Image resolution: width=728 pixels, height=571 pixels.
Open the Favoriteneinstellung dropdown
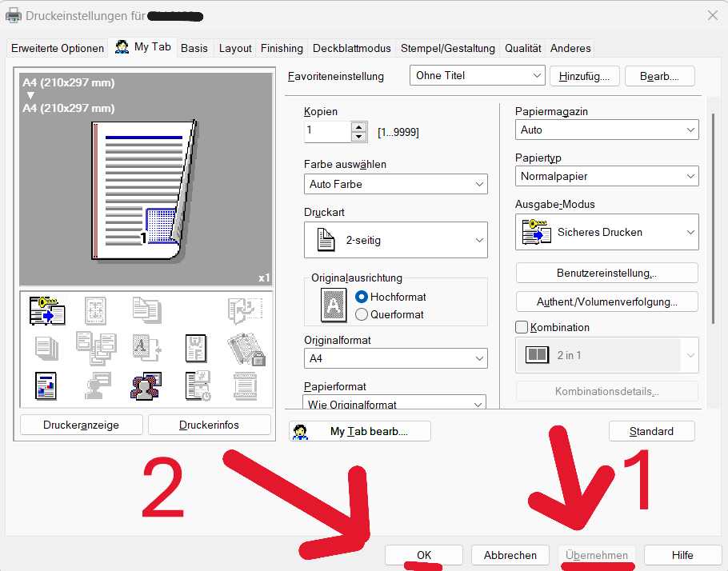pos(477,76)
